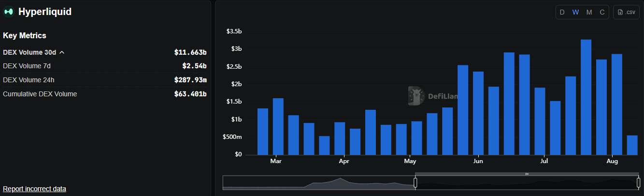Select Cumulative (C) chart mode
This screenshot has width=644, height=196.
tap(602, 12)
